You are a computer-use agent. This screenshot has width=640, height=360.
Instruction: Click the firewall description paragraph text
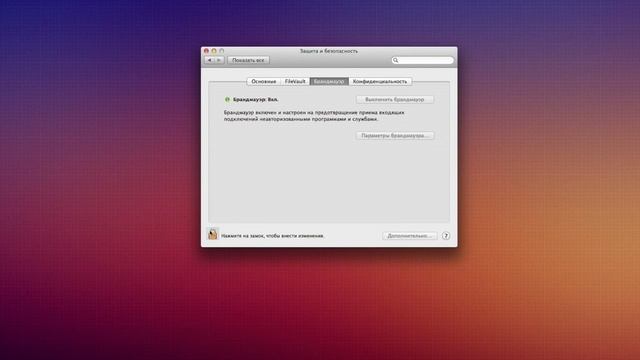pos(314,116)
